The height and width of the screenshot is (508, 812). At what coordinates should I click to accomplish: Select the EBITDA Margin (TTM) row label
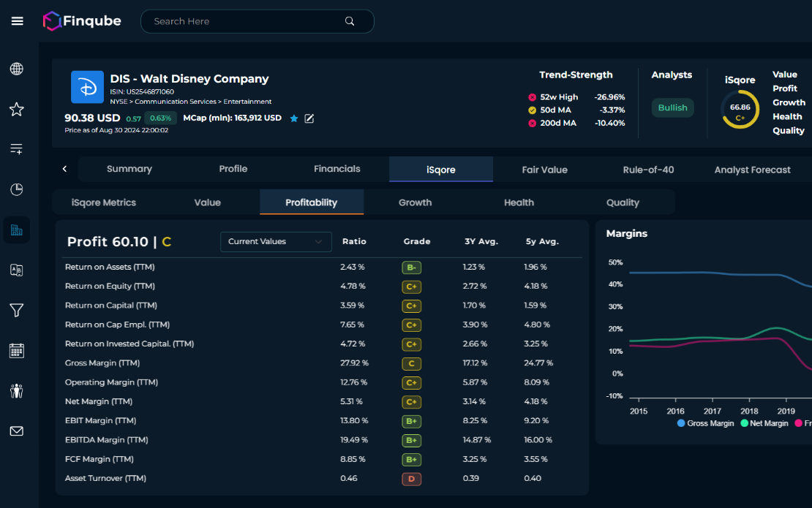(x=107, y=440)
